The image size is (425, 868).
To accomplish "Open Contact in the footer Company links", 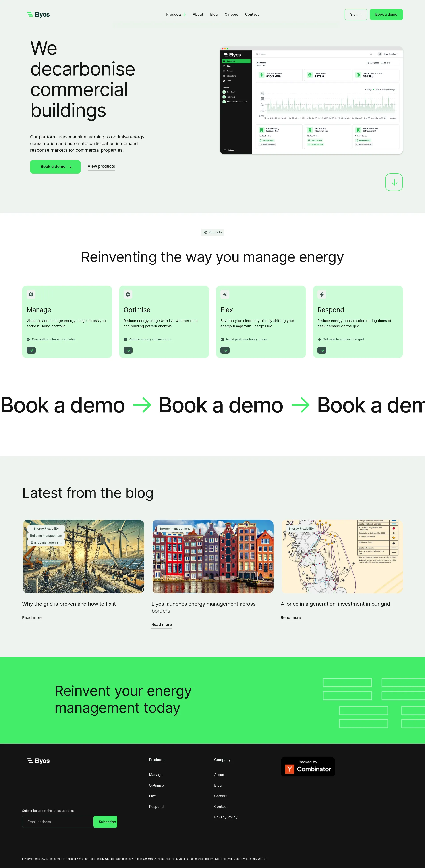I will [x=221, y=807].
